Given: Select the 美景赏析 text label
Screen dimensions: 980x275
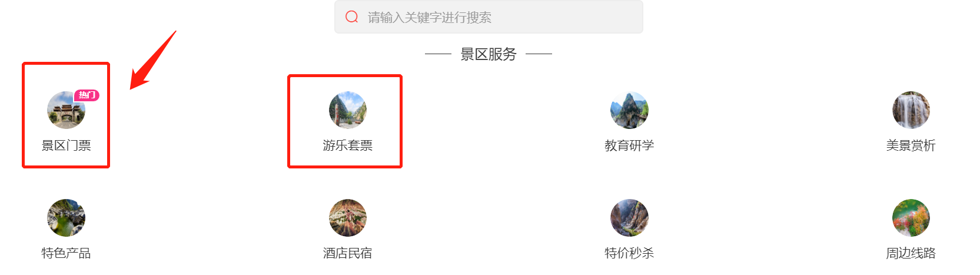Looking at the screenshot, I should pos(911,145).
